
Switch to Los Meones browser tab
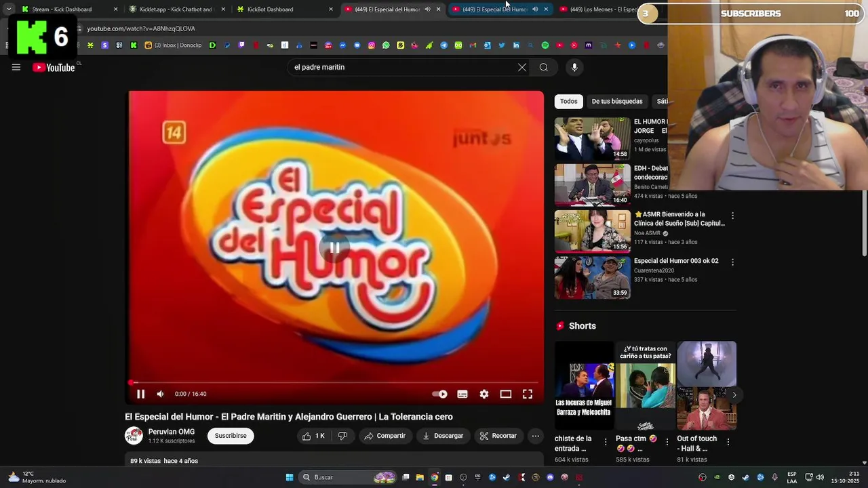604,9
